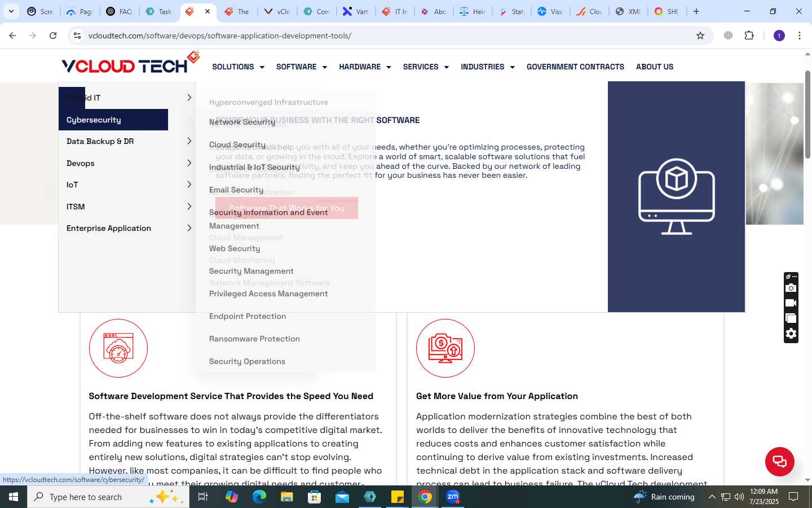Open the Chrome profile avatar
This screenshot has width=812, height=508.
pos(779,36)
